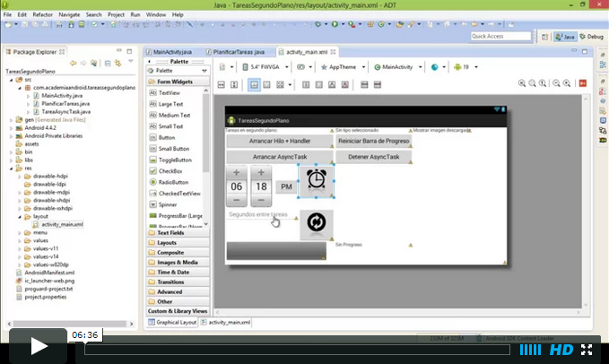
Task: Select Medium Text widget in Palette
Action: click(170, 116)
